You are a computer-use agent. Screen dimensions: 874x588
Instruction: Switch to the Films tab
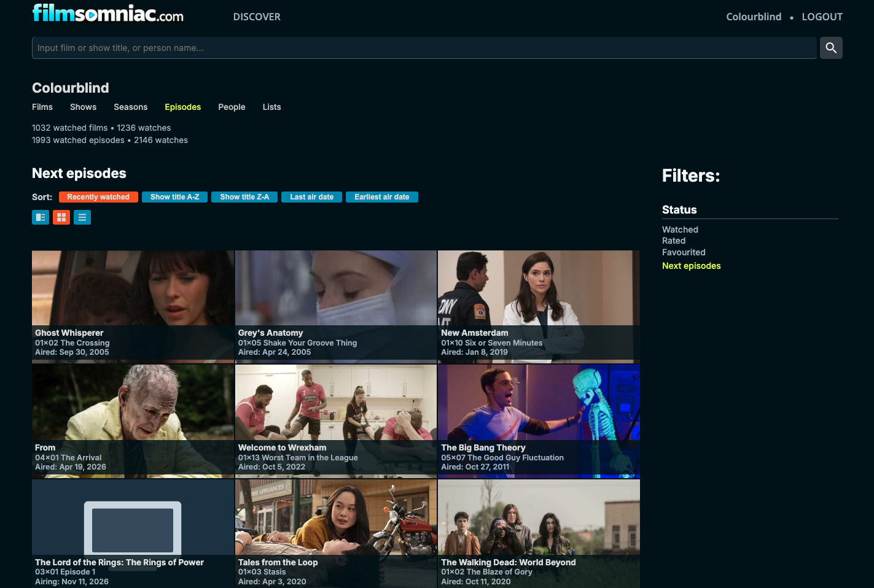(42, 107)
